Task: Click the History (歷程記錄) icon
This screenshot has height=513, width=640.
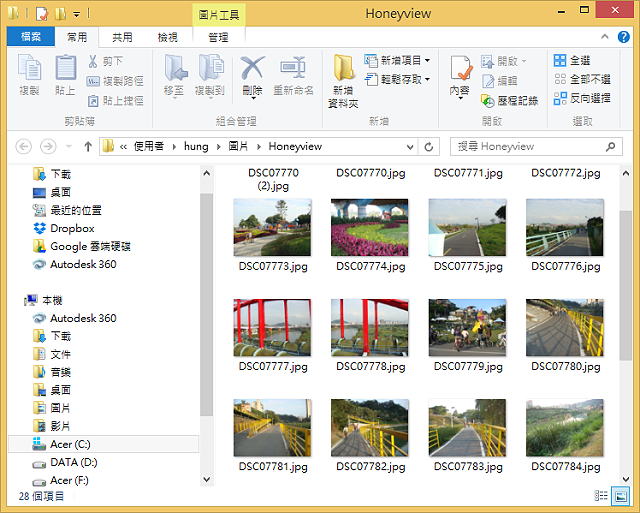Action: point(488,101)
